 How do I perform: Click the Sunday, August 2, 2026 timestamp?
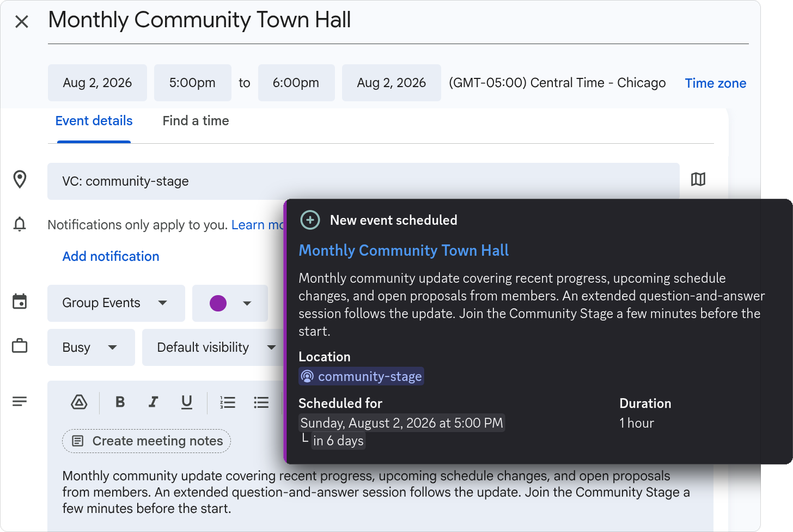click(x=402, y=423)
